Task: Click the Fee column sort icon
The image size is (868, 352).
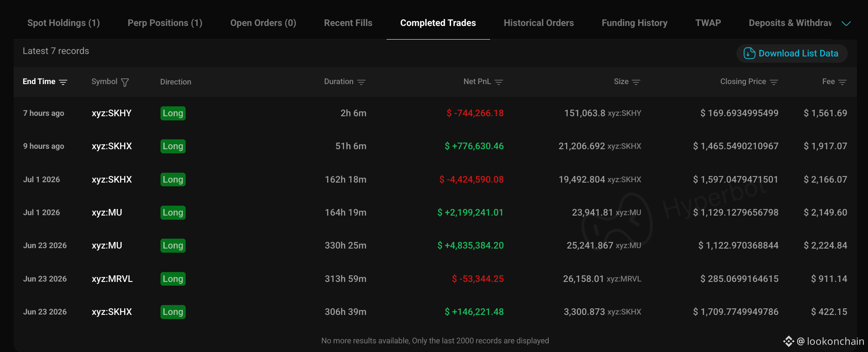Action: coord(842,82)
